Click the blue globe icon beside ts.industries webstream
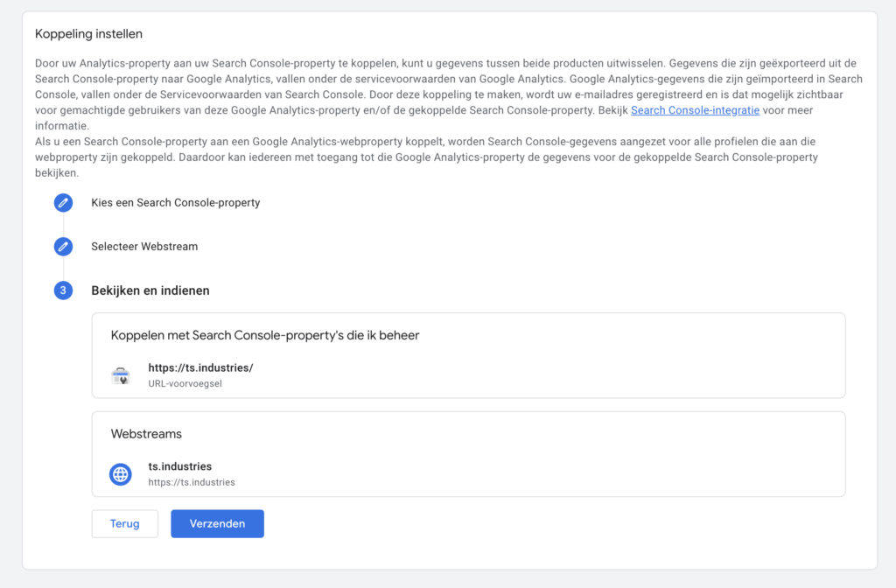This screenshot has height=588, width=896. [121, 474]
